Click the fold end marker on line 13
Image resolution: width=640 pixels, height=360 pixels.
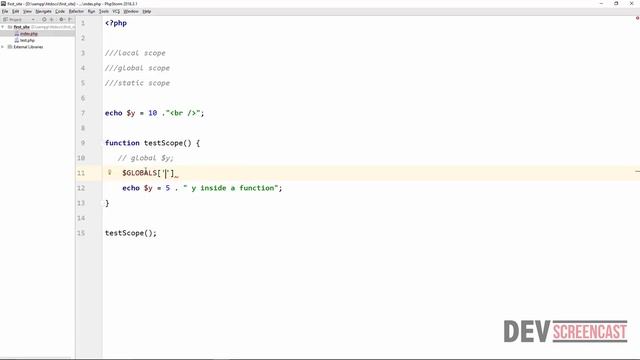[102, 203]
